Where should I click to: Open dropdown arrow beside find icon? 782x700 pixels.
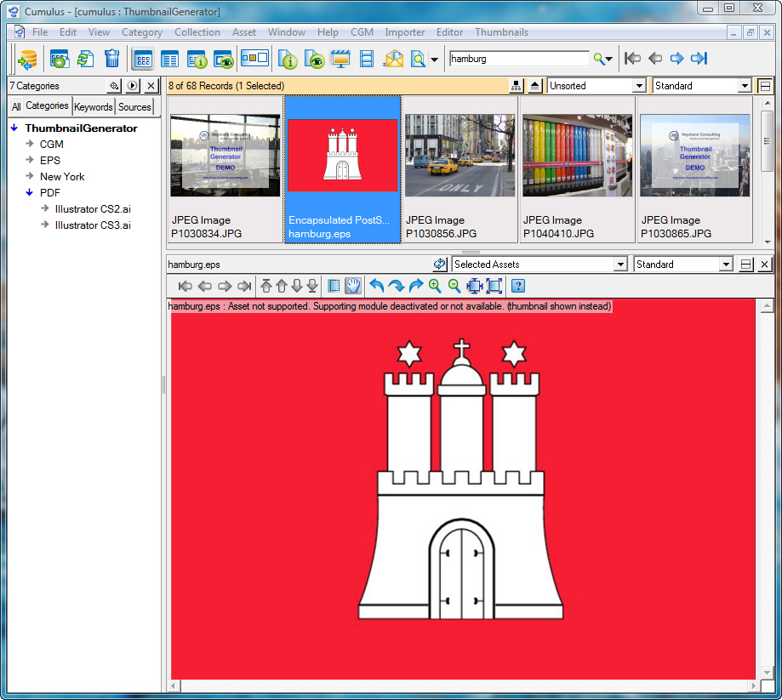tap(434, 60)
